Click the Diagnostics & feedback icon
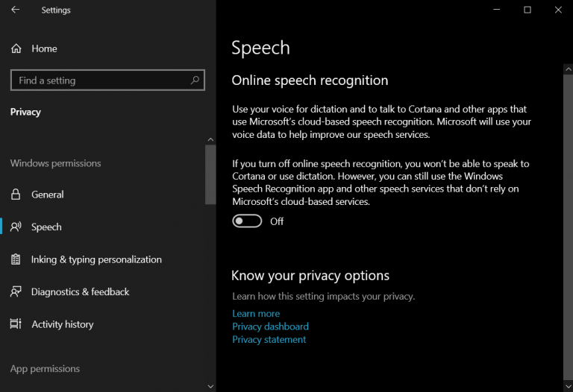Viewport: 573px width, 392px height. coord(16,291)
